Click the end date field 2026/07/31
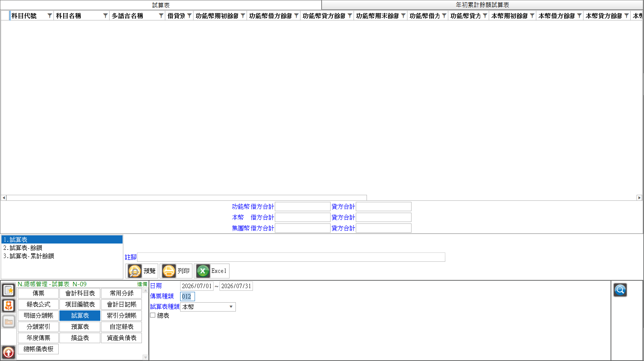644x361 pixels. [236, 286]
